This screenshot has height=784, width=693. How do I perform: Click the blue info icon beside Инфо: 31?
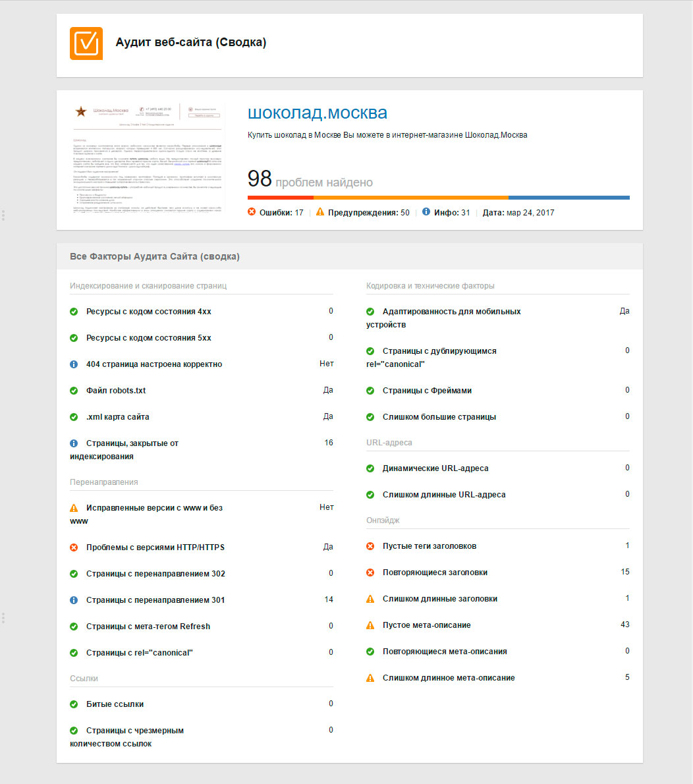(426, 212)
